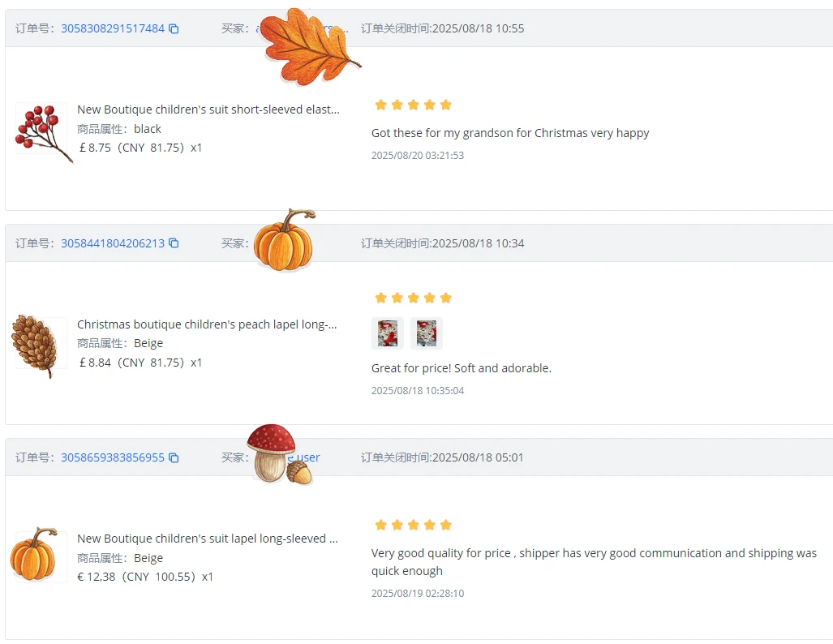The height and width of the screenshot is (644, 833).
Task: Copy order number 3058441804206213
Action: [x=174, y=243]
